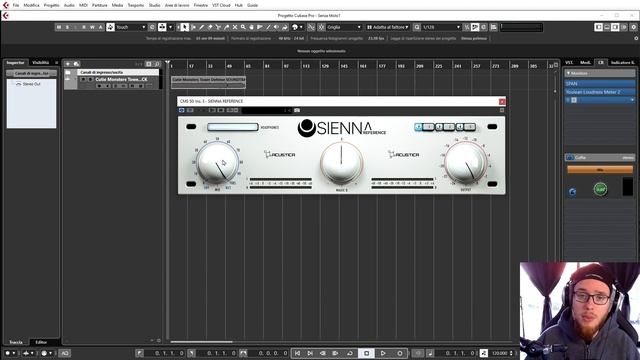Image resolution: width=640 pixels, height=360 pixels.
Task: Select Youlean Loudness Meter 2 insert
Action: point(600,92)
